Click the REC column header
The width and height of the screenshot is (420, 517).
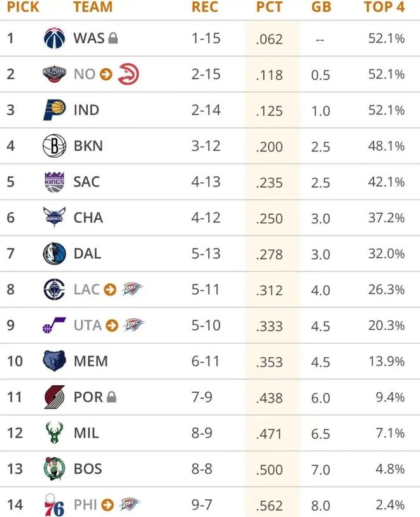click(204, 8)
